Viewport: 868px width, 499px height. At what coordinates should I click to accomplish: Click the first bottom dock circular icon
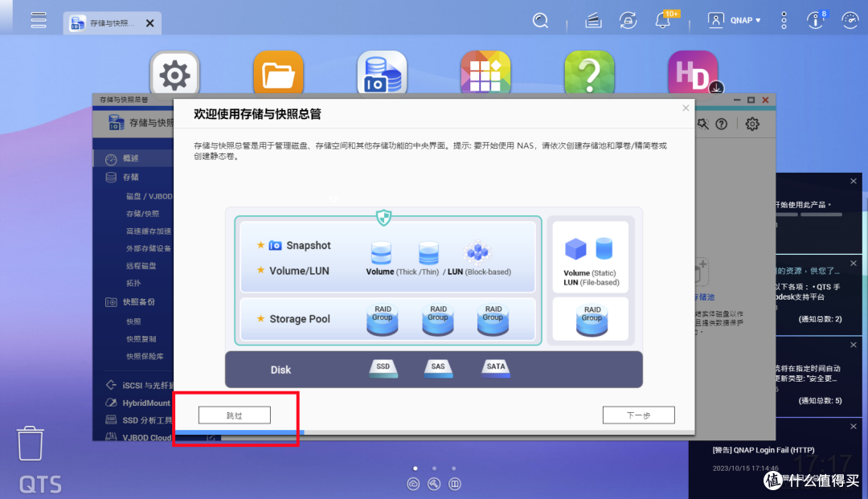tap(413, 484)
